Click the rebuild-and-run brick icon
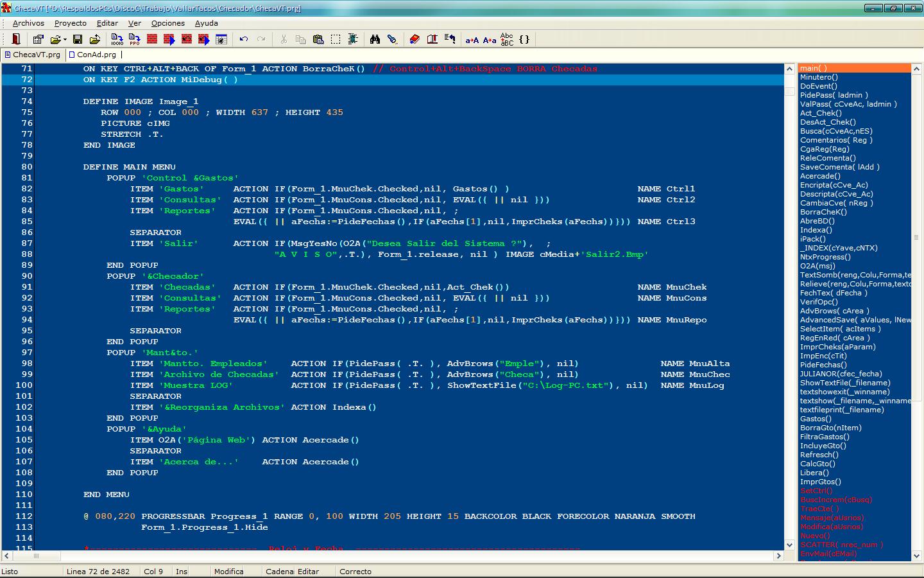This screenshot has width=924, height=578. (x=204, y=39)
